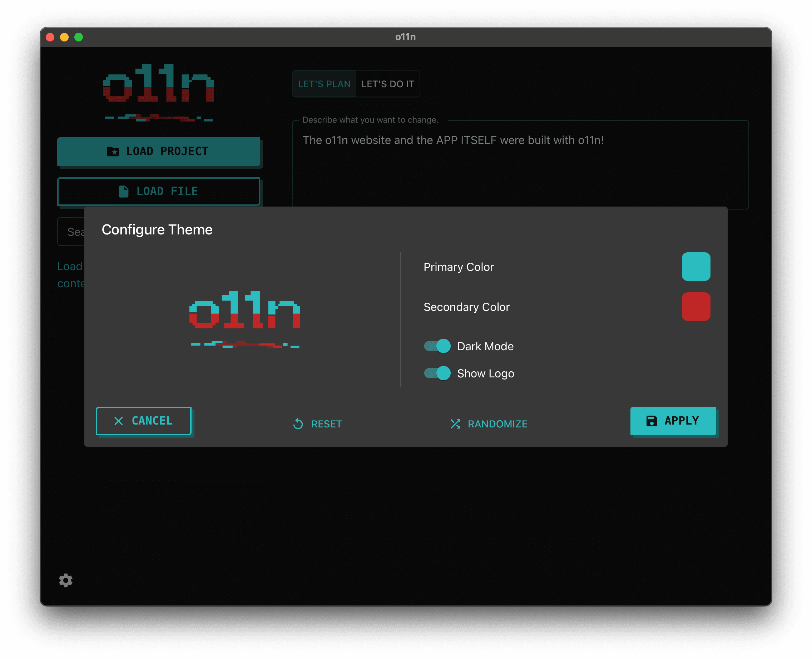Switch to the LET'S DO IT tab
The width and height of the screenshot is (812, 659).
pos(387,84)
